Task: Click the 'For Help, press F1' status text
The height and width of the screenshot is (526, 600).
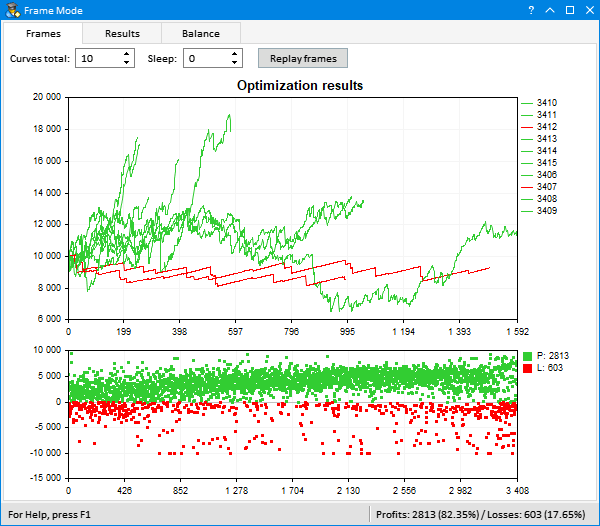Action: click(x=49, y=515)
